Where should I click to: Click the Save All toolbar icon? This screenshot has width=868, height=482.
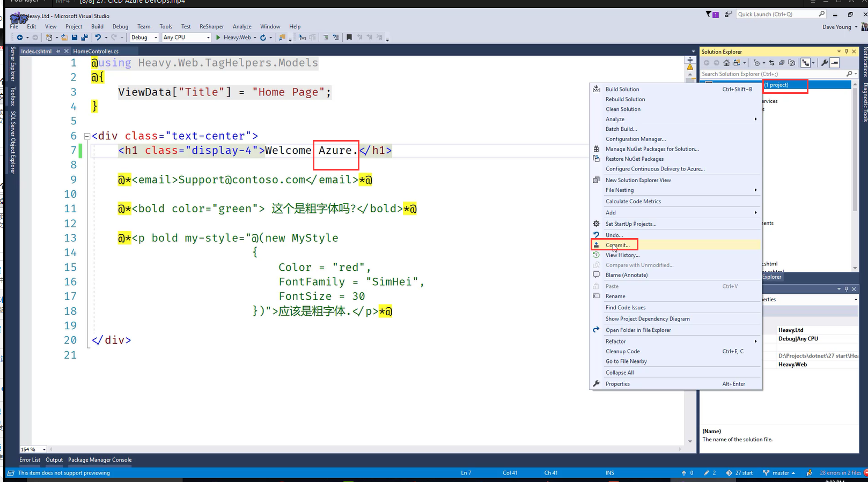[x=84, y=38]
